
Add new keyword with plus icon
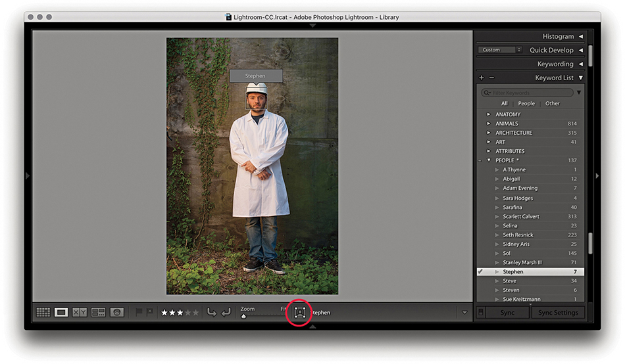482,78
